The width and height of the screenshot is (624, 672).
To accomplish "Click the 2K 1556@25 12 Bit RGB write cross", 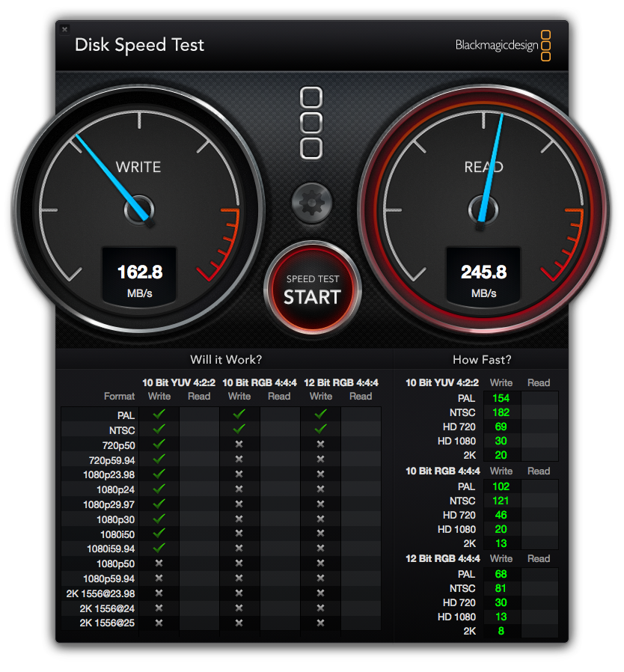I will 320,623.
